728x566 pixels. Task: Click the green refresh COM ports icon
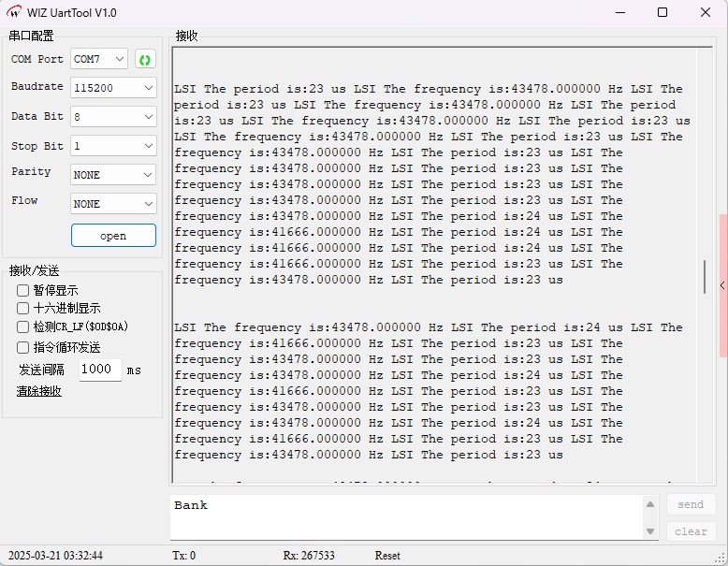coord(145,59)
